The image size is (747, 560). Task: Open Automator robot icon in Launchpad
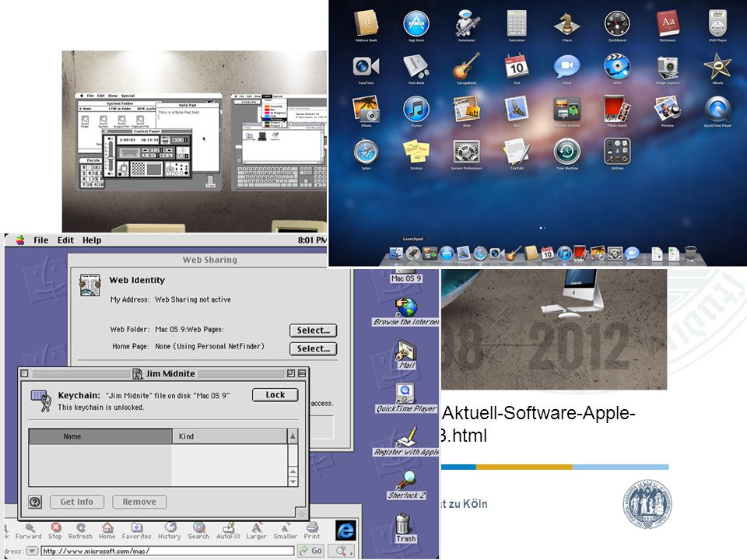(x=466, y=24)
